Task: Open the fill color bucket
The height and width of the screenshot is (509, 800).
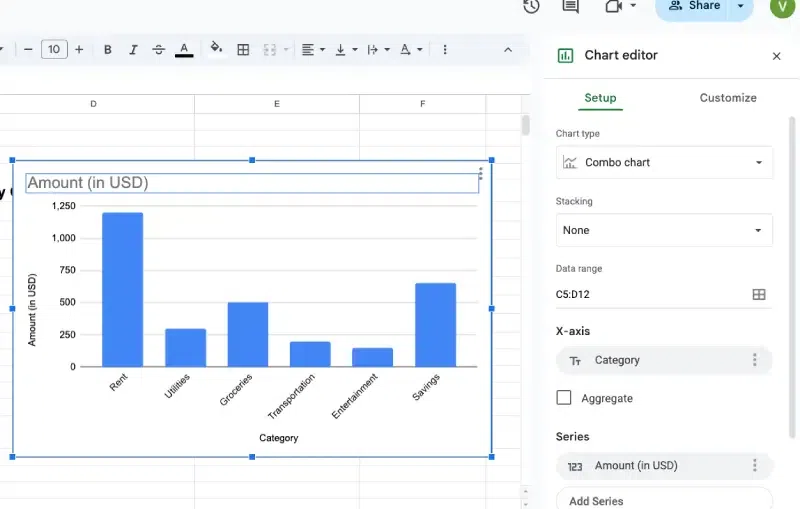Action: coord(216,48)
